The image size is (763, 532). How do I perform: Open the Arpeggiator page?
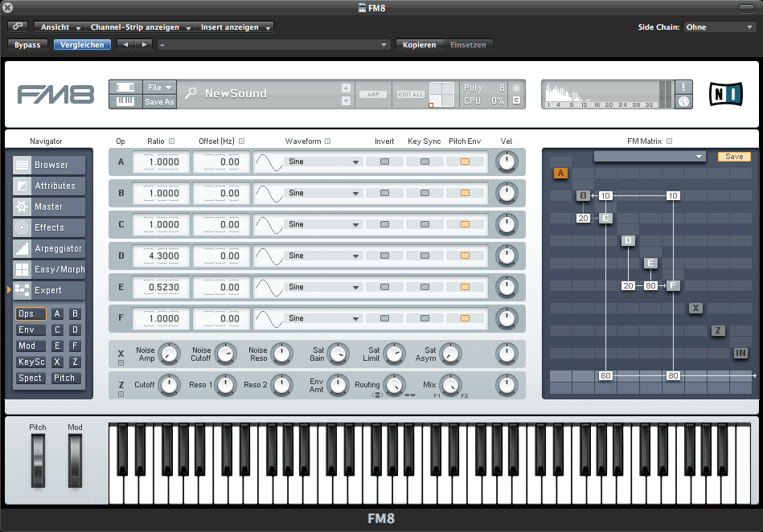47,248
